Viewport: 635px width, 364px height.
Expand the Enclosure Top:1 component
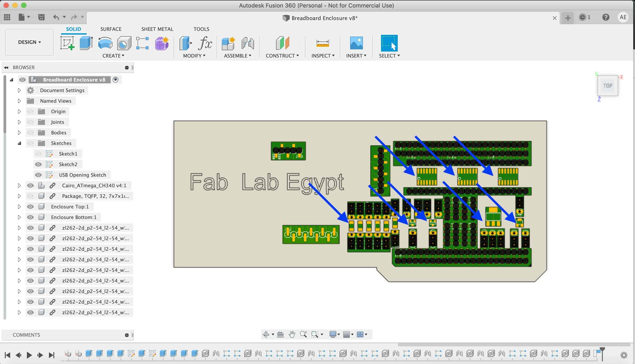(x=19, y=206)
